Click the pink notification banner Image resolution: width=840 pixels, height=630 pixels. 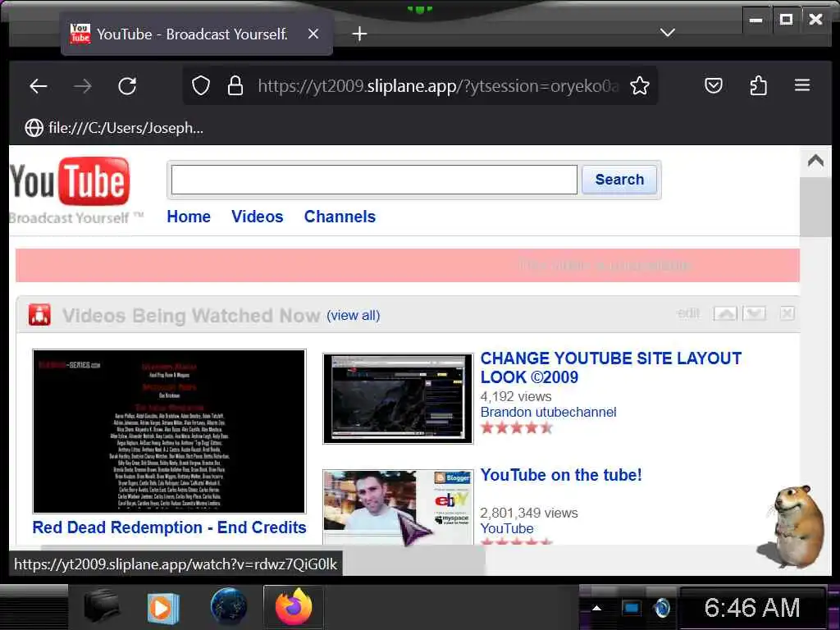tap(407, 265)
